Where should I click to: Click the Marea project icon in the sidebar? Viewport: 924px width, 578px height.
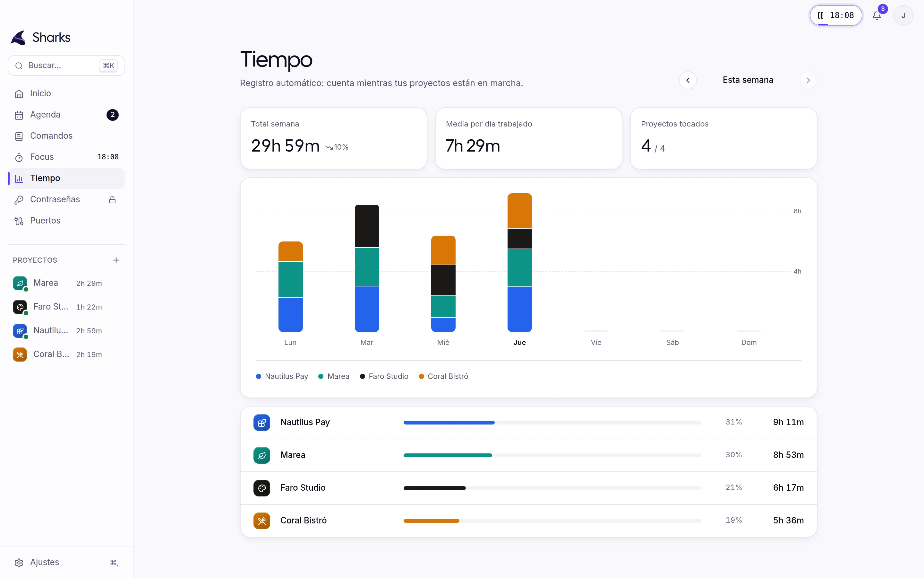(x=20, y=283)
